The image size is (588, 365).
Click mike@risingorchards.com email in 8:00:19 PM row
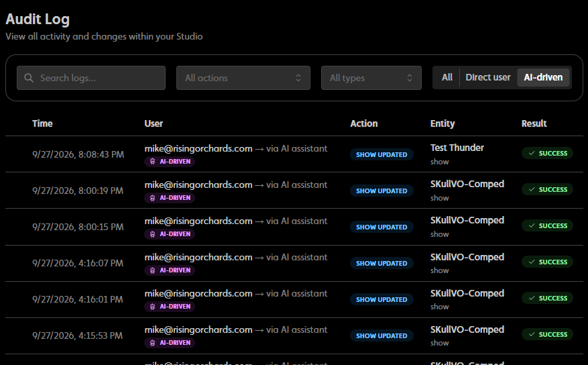pos(198,185)
